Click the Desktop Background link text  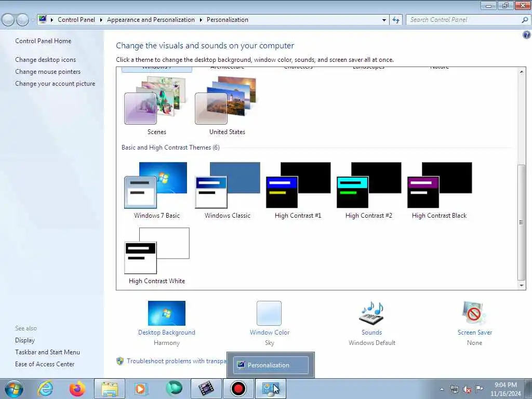click(x=167, y=332)
